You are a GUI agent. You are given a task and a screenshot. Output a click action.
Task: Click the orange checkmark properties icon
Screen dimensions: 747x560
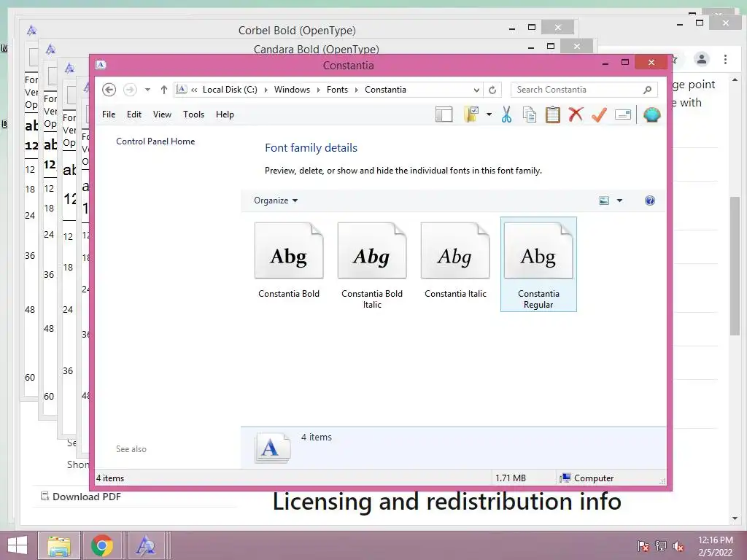600,114
